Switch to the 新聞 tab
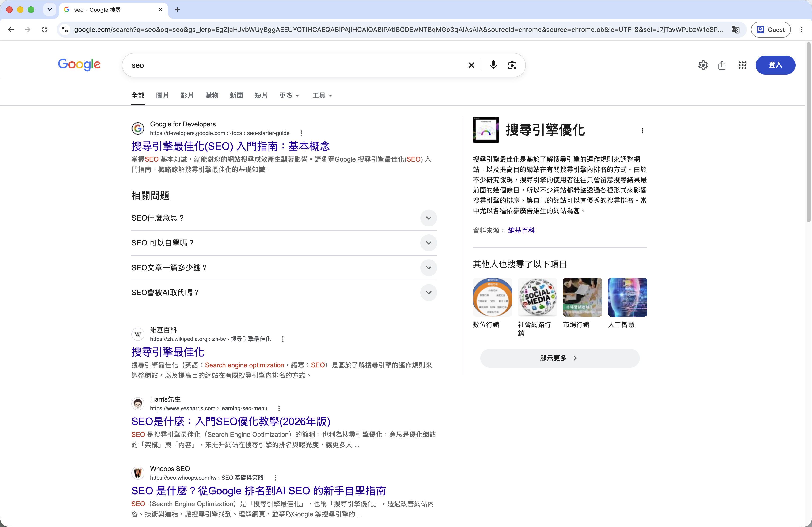 coord(236,95)
